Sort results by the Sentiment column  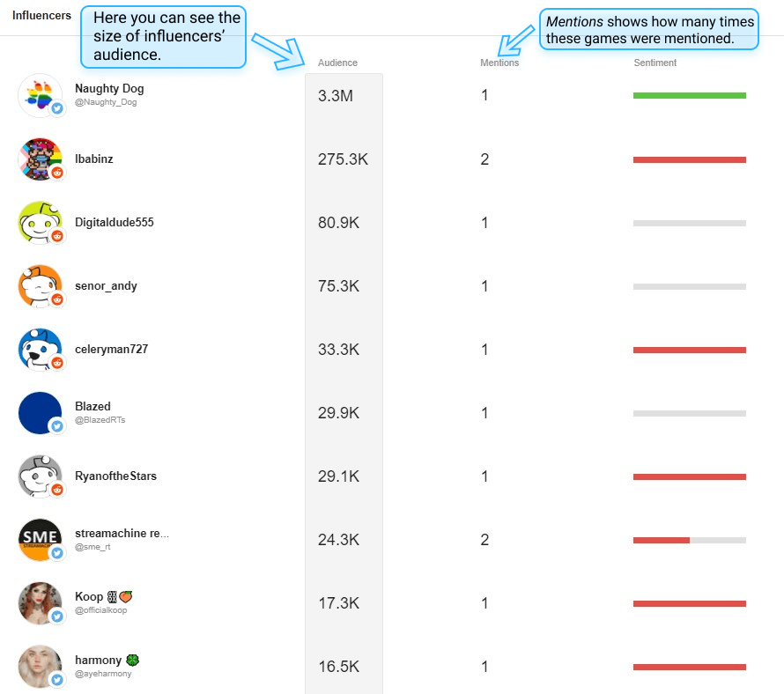click(x=655, y=63)
